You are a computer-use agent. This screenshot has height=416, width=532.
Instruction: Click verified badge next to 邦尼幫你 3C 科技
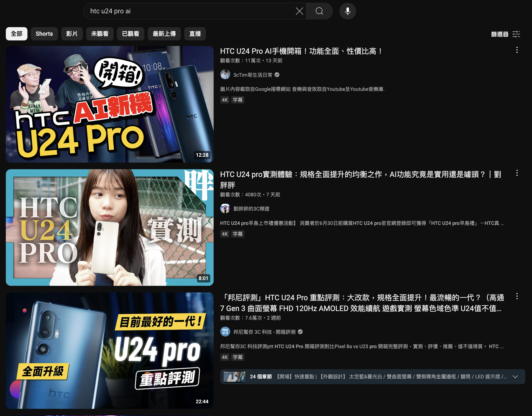click(300, 332)
